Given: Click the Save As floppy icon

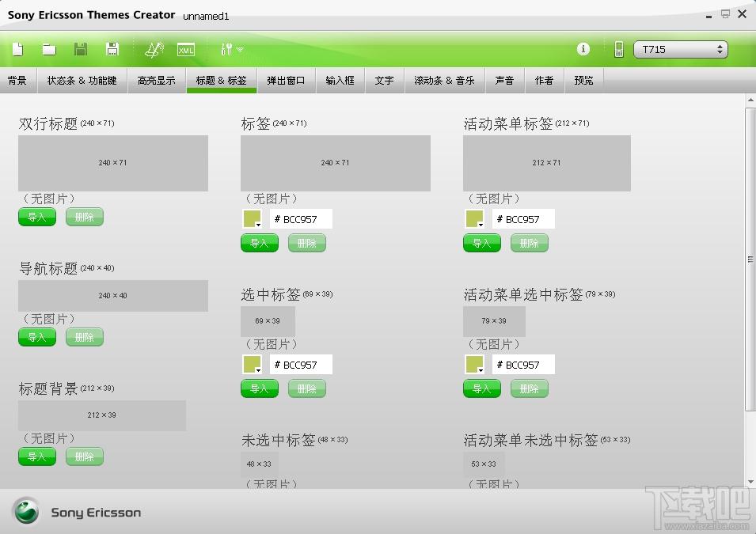Looking at the screenshot, I should 112,49.
